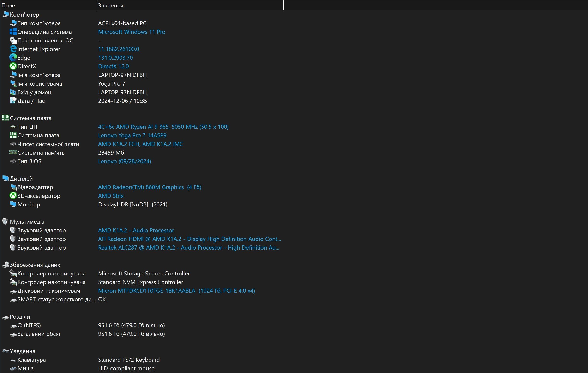Open DirectX 12.0 link

click(113, 66)
